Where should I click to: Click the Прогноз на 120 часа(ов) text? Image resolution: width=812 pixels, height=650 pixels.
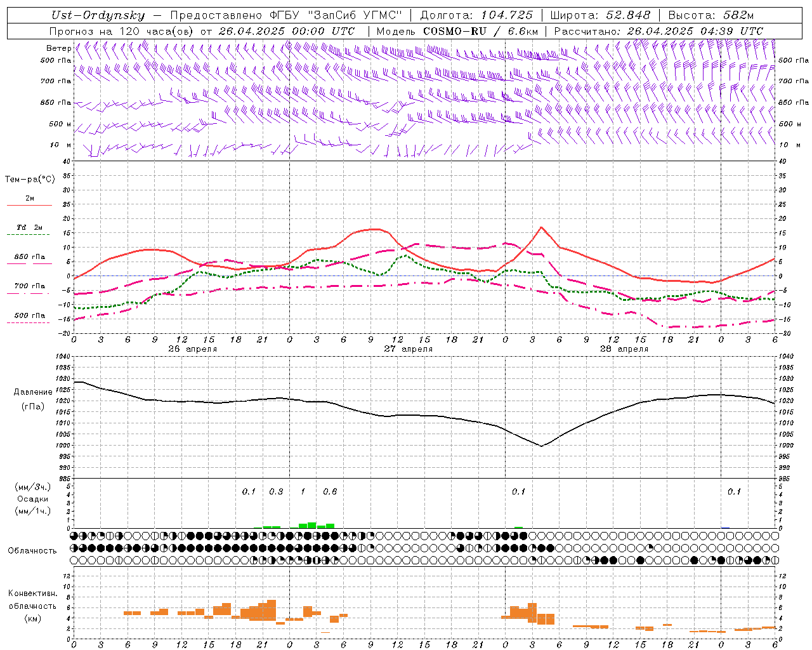point(122,31)
